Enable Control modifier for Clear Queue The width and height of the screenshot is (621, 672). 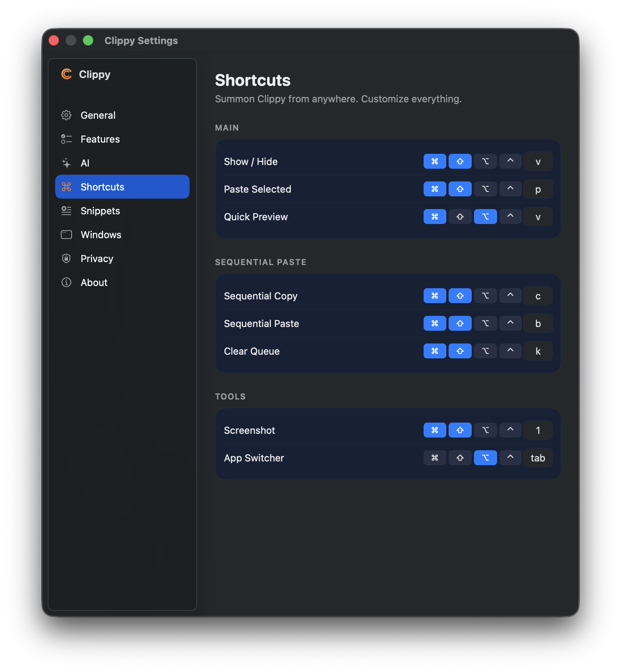(x=511, y=351)
